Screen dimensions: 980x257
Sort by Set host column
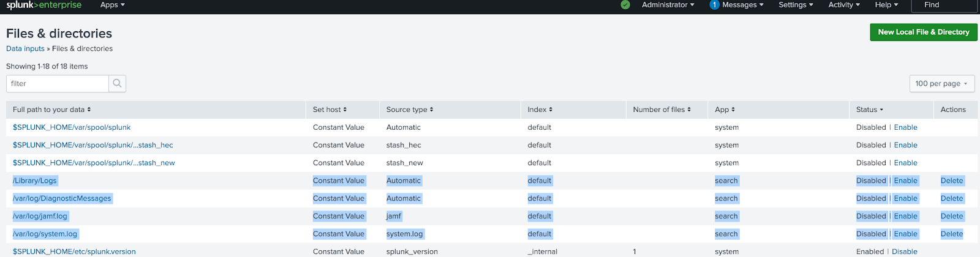pos(330,110)
